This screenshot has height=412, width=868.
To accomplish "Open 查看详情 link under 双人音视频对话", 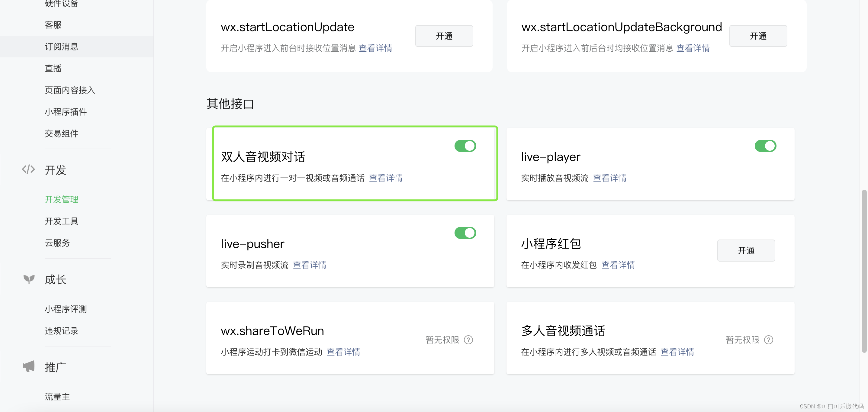I will [385, 178].
